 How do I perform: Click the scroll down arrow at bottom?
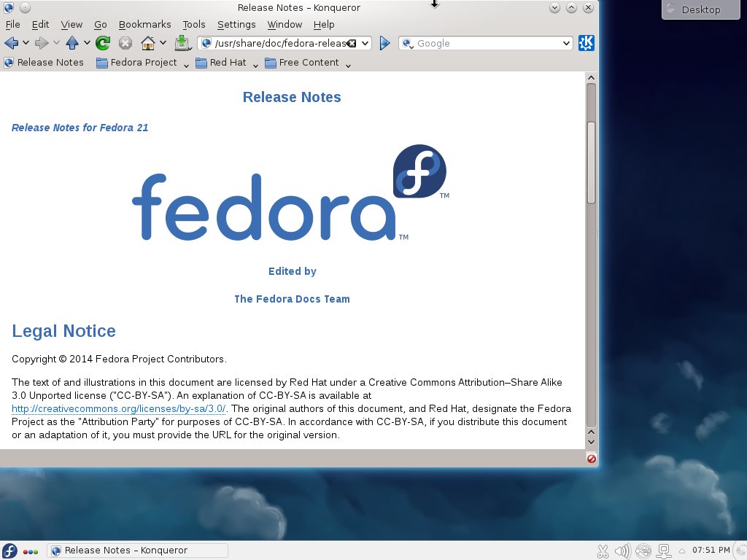[591, 443]
